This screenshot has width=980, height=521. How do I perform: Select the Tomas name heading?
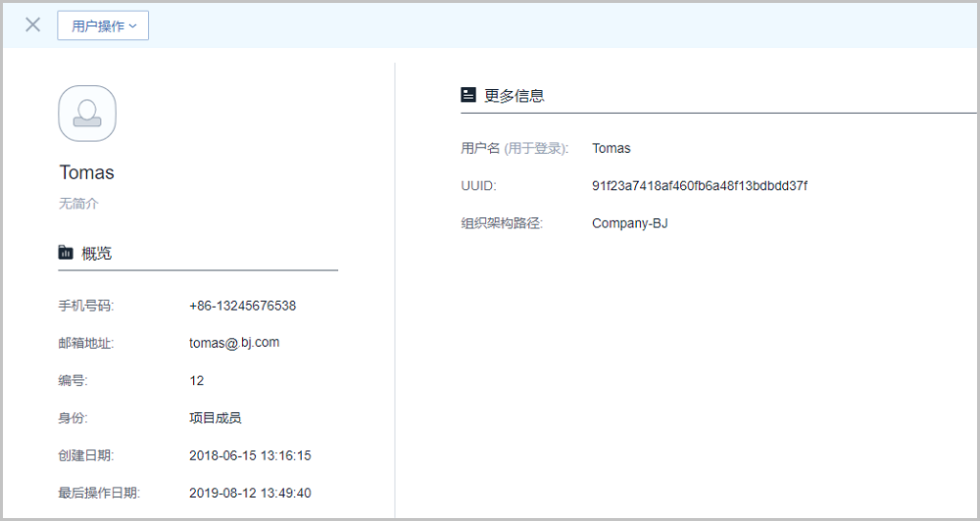[86, 172]
